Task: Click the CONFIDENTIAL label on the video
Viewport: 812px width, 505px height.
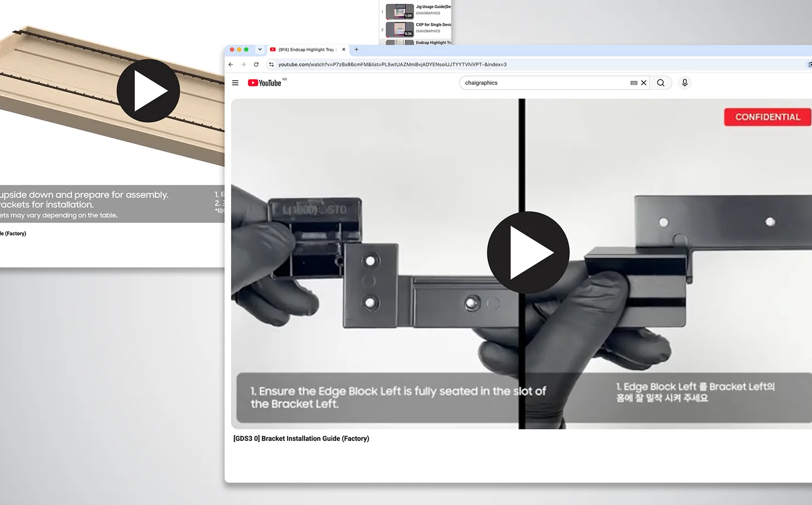Action: [x=768, y=117]
